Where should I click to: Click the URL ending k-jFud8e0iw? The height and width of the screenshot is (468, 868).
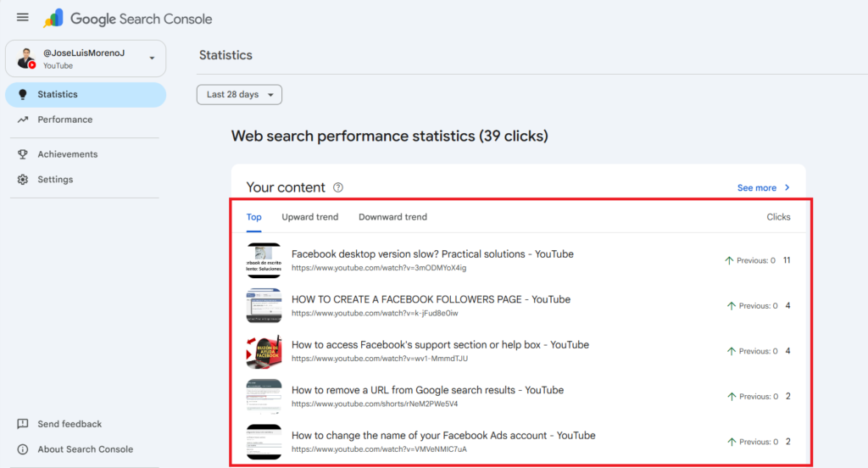tap(375, 314)
